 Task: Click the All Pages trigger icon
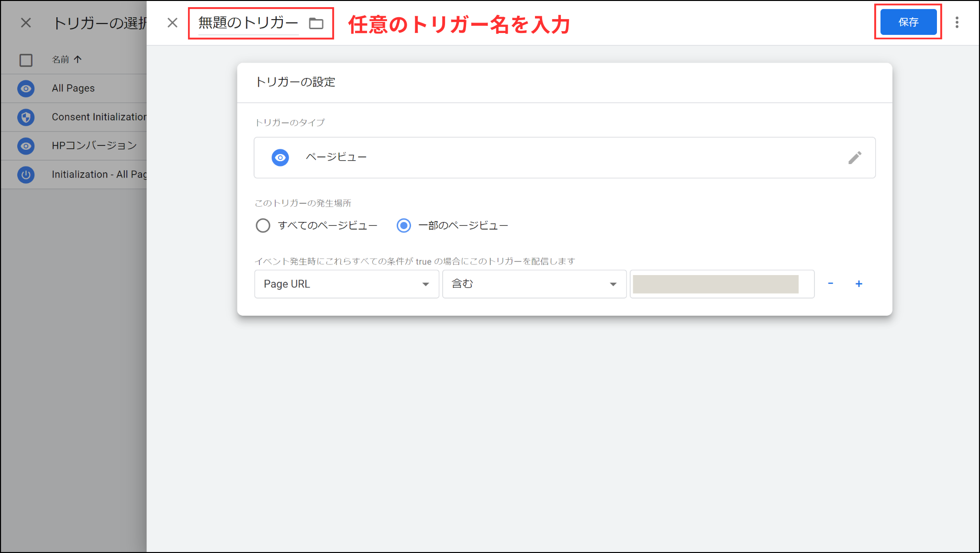[26, 88]
